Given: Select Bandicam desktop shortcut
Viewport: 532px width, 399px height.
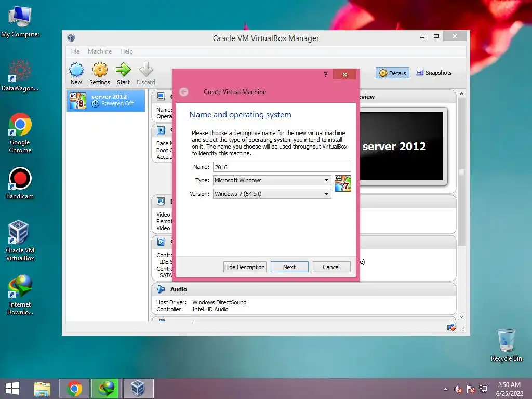Looking at the screenshot, I should (x=20, y=183).
